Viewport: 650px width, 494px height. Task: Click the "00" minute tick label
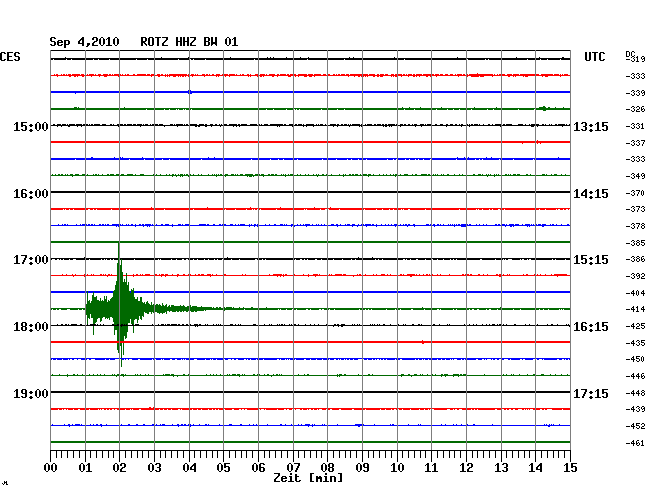click(x=51, y=467)
